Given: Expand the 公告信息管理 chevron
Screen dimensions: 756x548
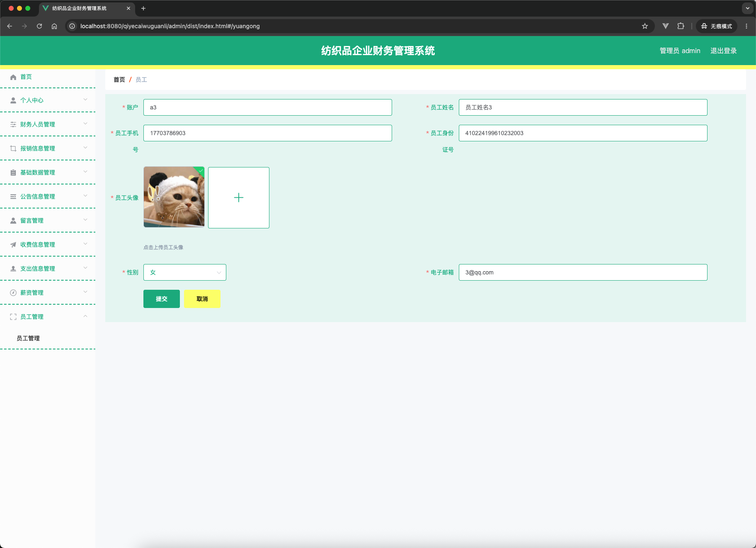Looking at the screenshot, I should click(x=85, y=196).
